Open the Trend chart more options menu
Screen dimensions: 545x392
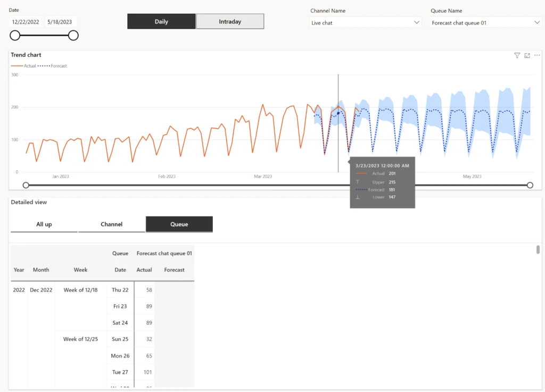click(x=537, y=55)
